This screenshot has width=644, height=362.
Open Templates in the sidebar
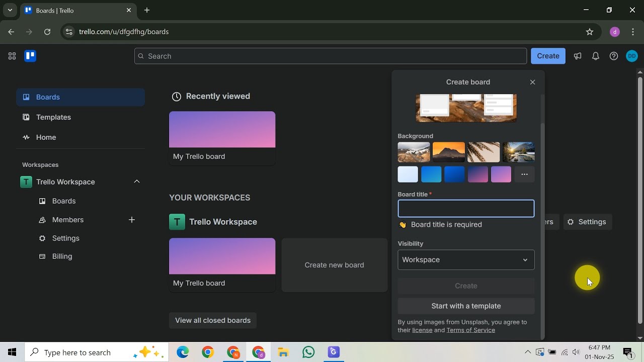[80, 117]
